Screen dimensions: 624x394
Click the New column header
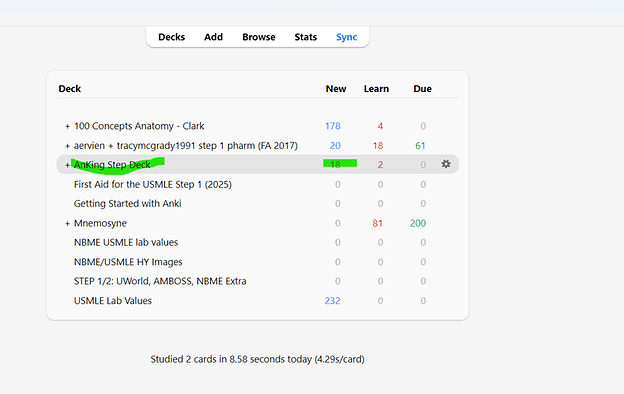tap(336, 89)
